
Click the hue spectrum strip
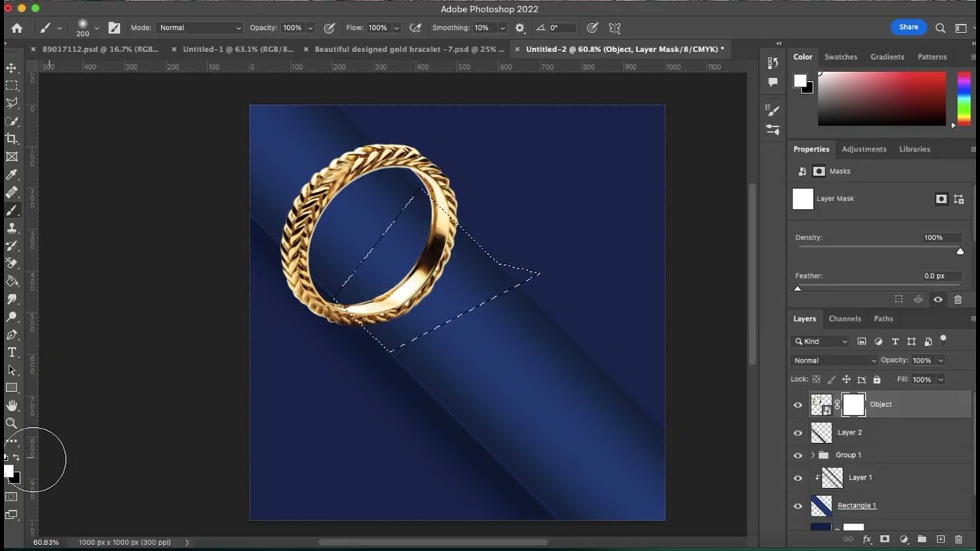tap(964, 99)
